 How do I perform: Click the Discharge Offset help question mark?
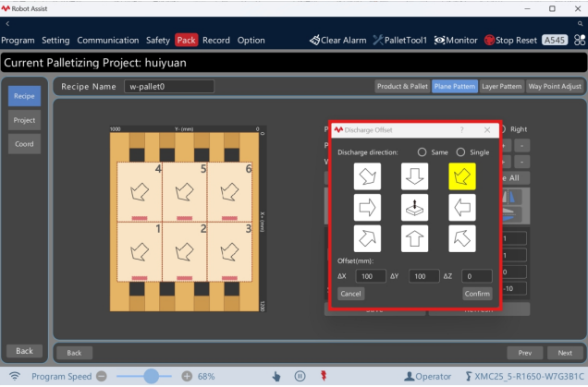tap(461, 130)
